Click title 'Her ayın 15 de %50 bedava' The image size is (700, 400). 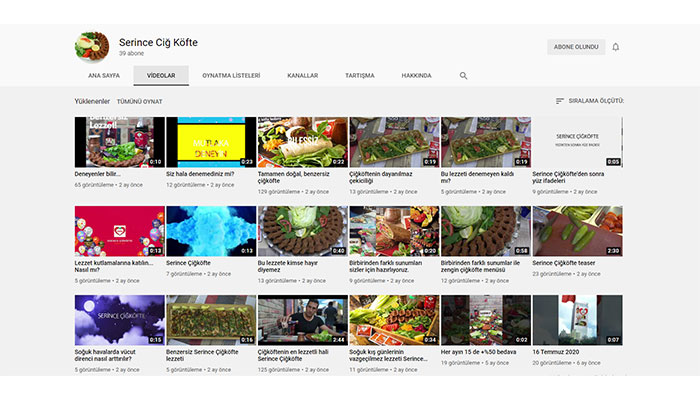478,352
